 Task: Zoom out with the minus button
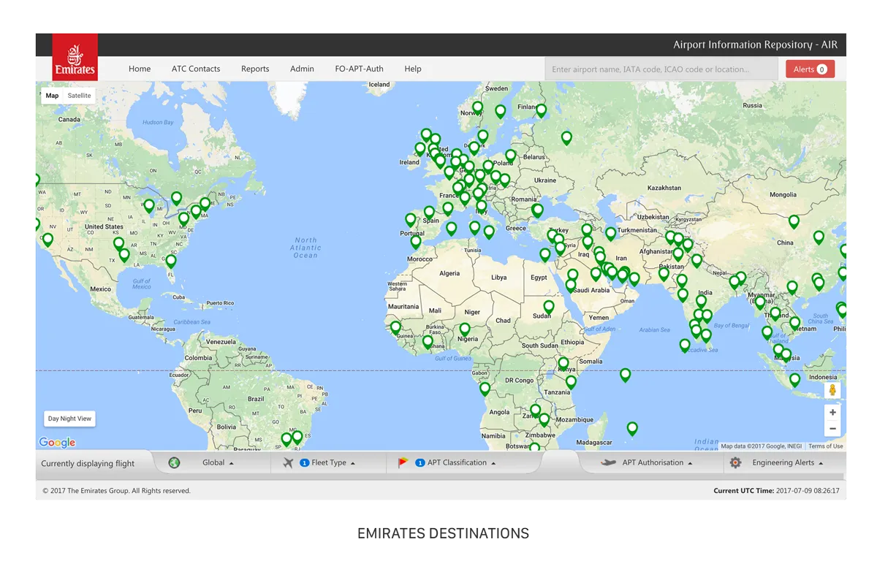[x=832, y=429]
